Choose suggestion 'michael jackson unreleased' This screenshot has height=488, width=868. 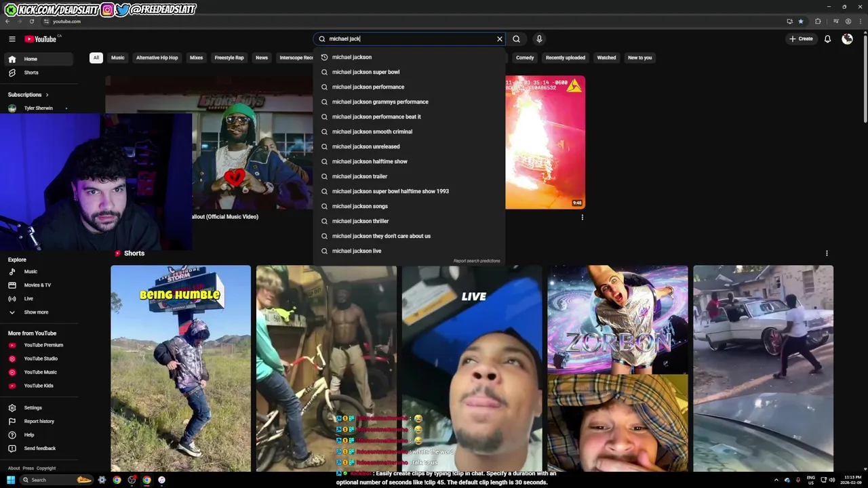[x=409, y=146]
